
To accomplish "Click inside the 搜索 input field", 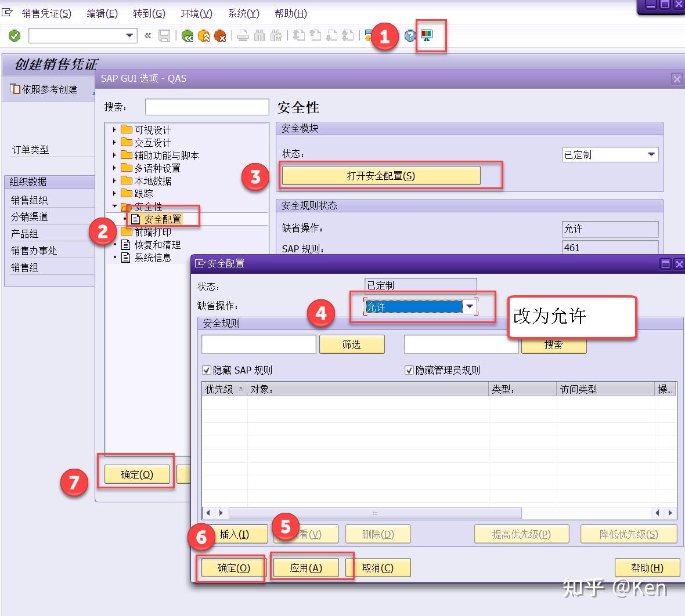I will coord(206,107).
